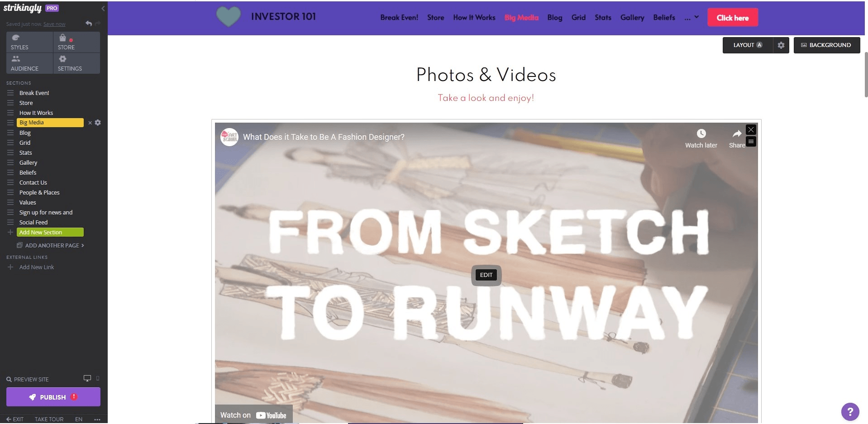Open the Audience panel
The height and width of the screenshot is (424, 868).
(29, 63)
